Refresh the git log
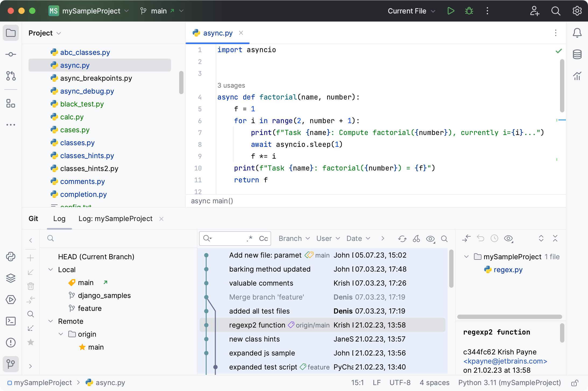This screenshot has width=588, height=391. click(x=402, y=239)
